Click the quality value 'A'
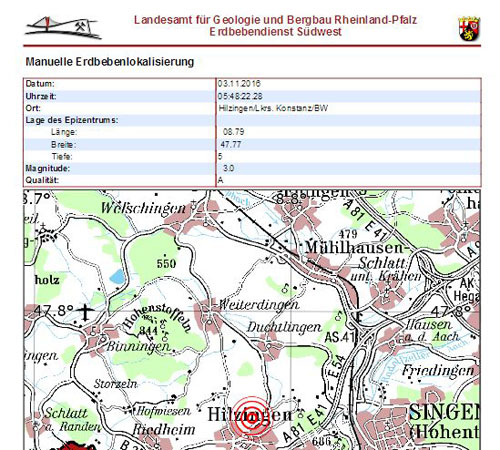Screen dimensions: 500x450 (220, 180)
